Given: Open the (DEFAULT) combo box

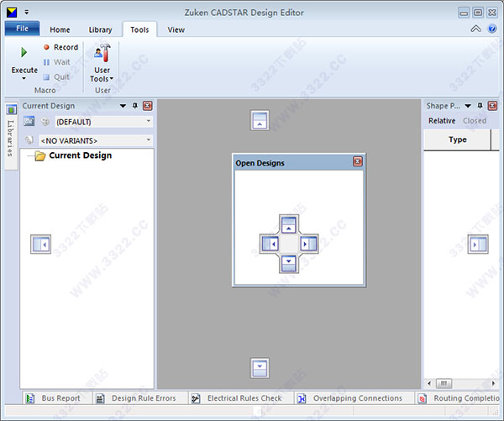Looking at the screenshot, I should (x=103, y=122).
